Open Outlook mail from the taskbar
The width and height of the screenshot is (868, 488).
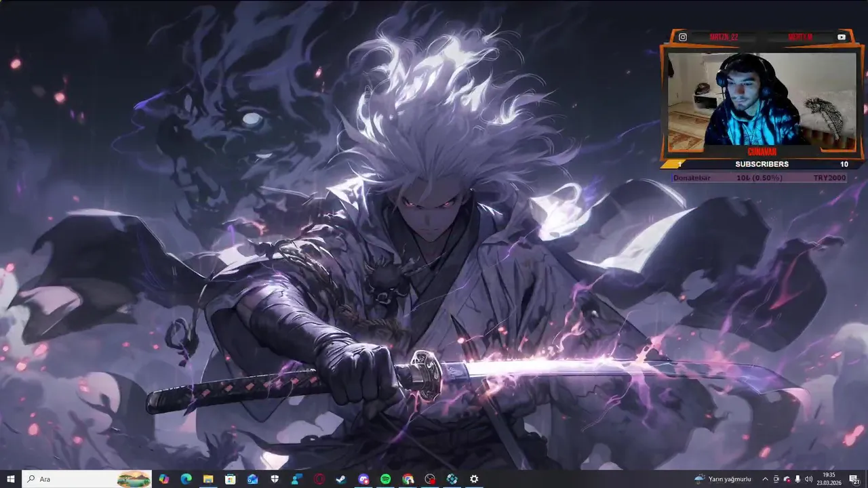coord(252,479)
